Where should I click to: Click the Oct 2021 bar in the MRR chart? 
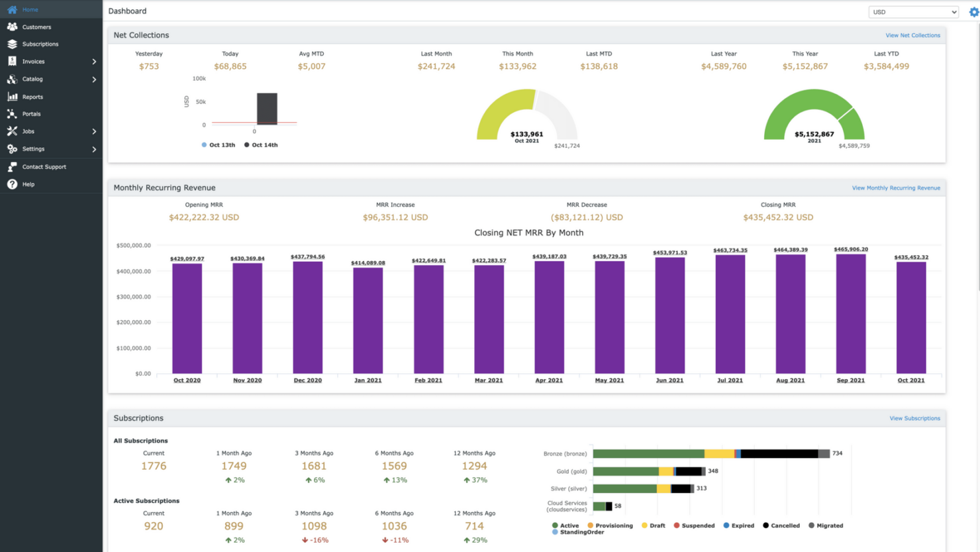coord(910,318)
